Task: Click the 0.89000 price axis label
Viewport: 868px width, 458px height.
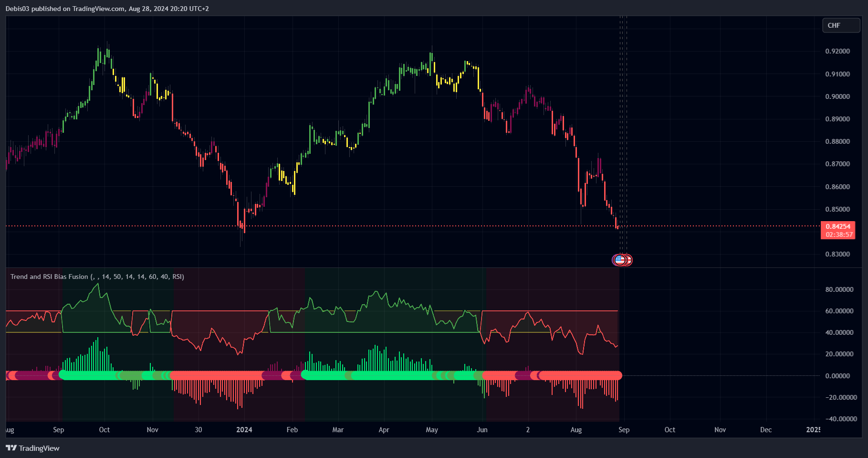Action: [x=837, y=119]
